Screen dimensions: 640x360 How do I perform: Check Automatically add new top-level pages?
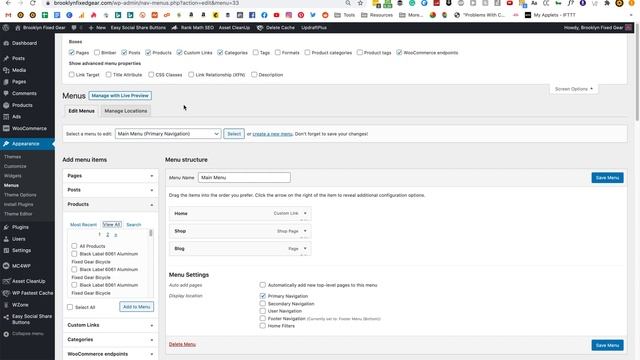click(x=262, y=285)
